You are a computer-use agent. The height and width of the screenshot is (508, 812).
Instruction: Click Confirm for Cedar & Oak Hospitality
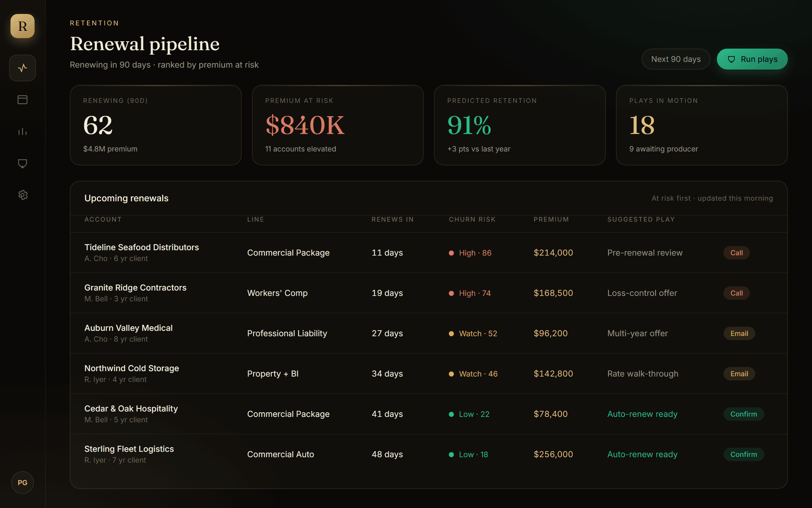click(x=744, y=414)
